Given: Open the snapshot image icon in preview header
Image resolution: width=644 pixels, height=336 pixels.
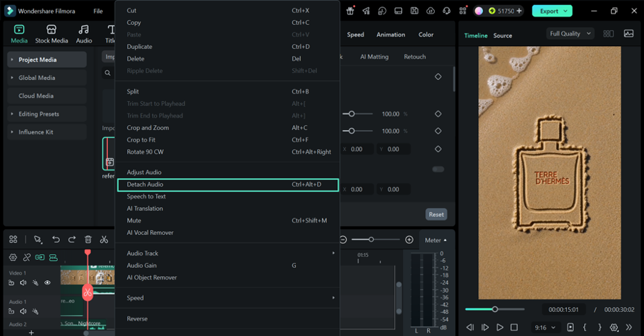Looking at the screenshot, I should pos(628,34).
